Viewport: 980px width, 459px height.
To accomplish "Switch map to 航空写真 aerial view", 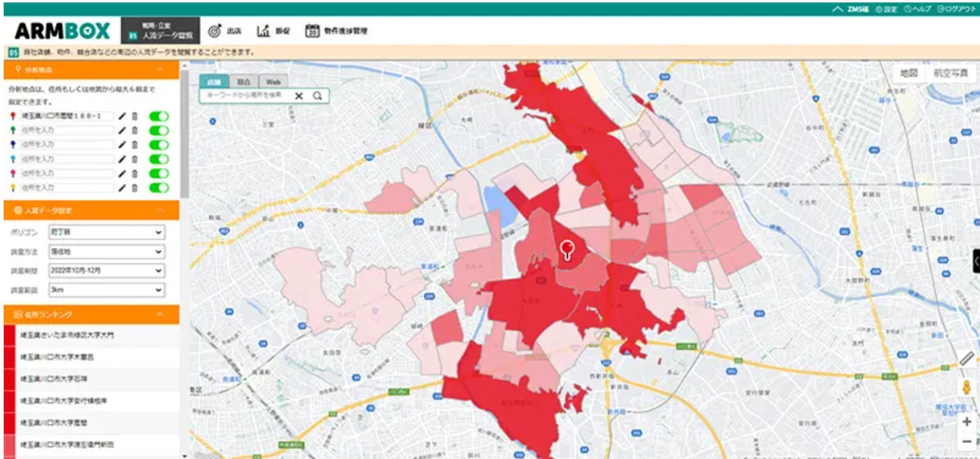I will coord(950,73).
